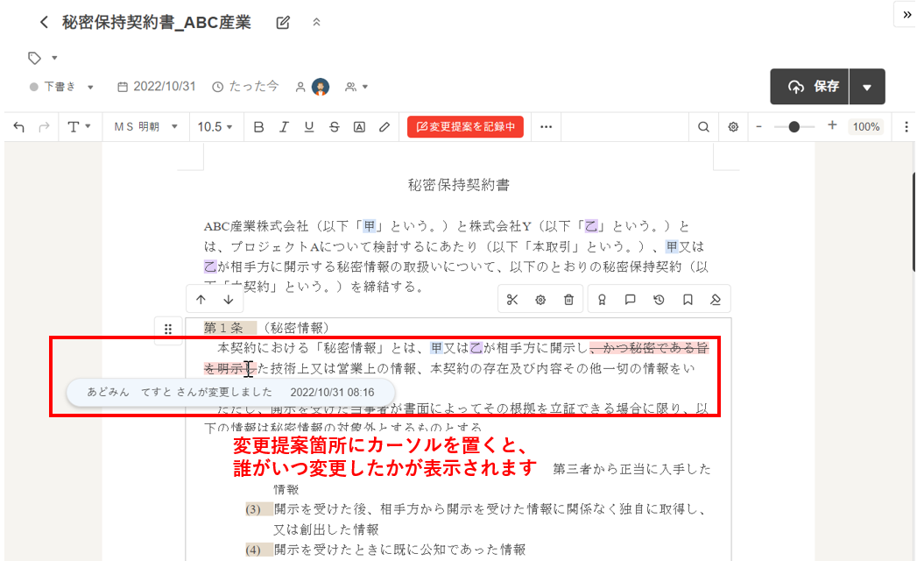Click the scissors cut icon above the clause

click(x=512, y=300)
